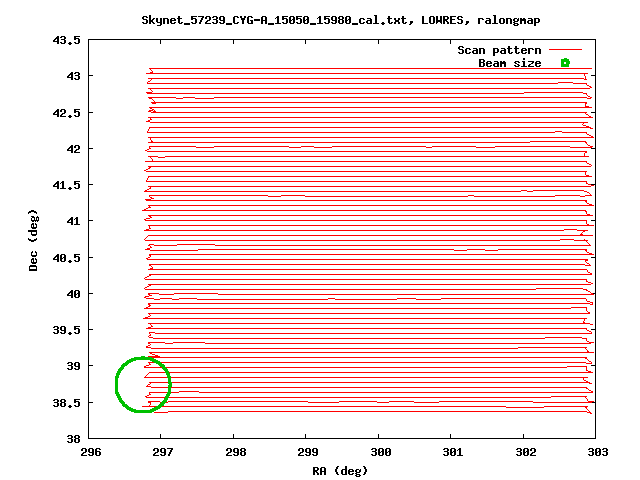Click the 42.5 tick label on Dec axis
This screenshot has height=480, width=640.
click(67, 113)
